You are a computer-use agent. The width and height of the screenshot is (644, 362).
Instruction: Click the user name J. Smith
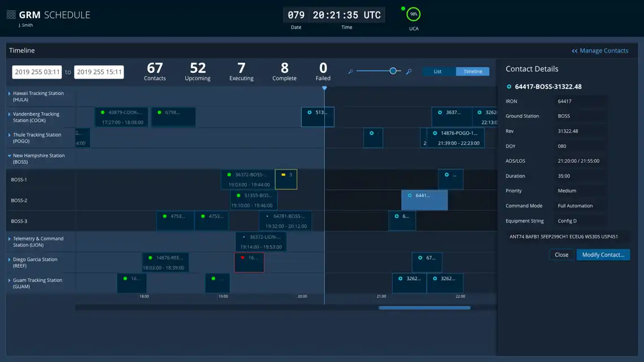point(25,25)
